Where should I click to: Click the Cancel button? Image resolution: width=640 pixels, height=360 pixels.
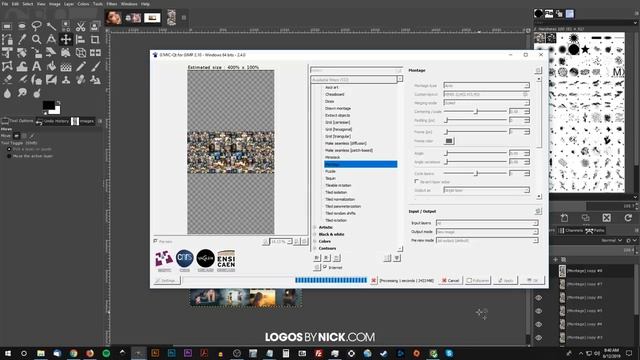pyautogui.click(x=451, y=280)
